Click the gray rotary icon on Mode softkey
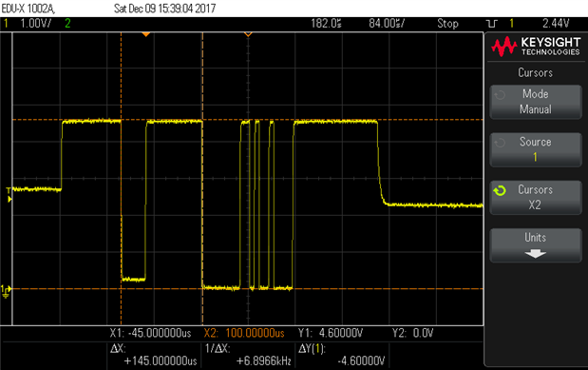 click(500, 95)
